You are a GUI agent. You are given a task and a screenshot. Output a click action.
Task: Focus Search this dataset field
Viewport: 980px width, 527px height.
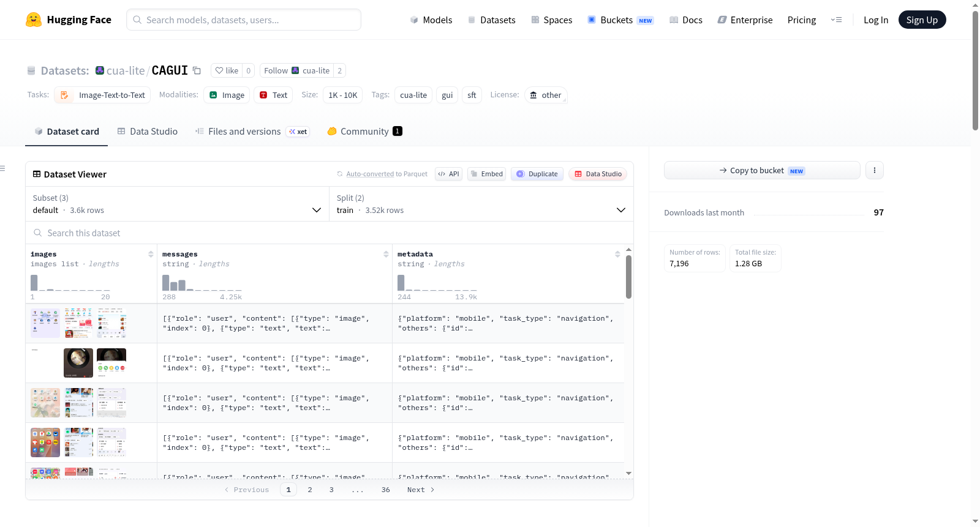tap(330, 233)
